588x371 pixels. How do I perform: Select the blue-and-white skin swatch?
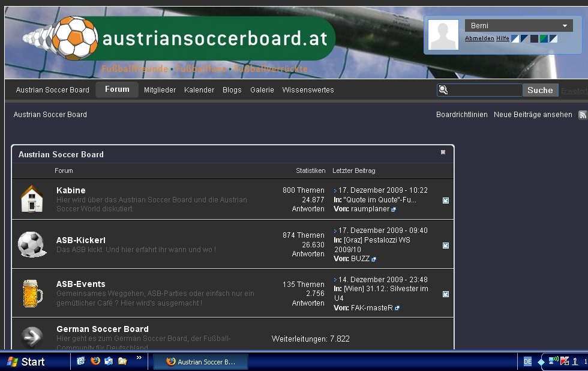tap(515, 38)
